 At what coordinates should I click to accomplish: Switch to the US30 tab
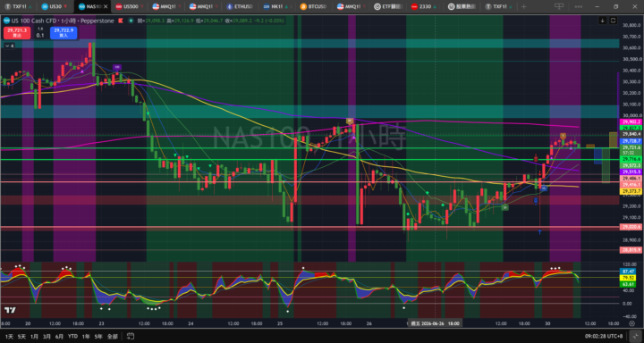click(55, 6)
